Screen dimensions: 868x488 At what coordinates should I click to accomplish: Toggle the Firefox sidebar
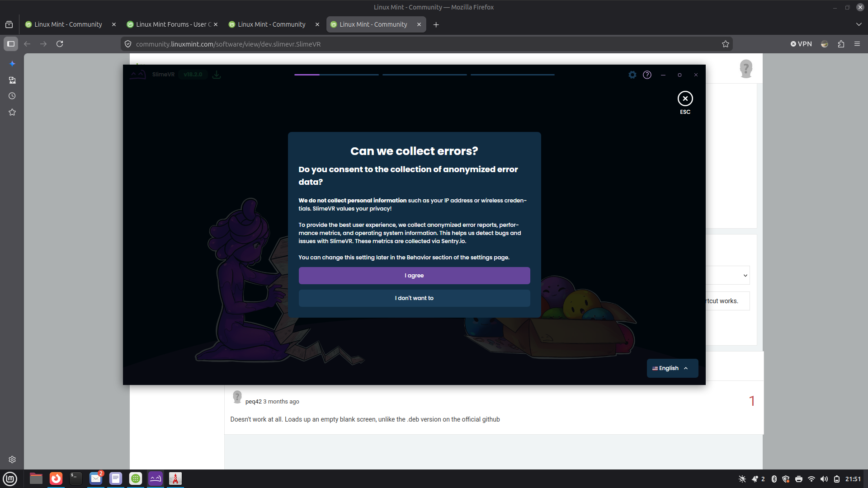[x=11, y=44]
